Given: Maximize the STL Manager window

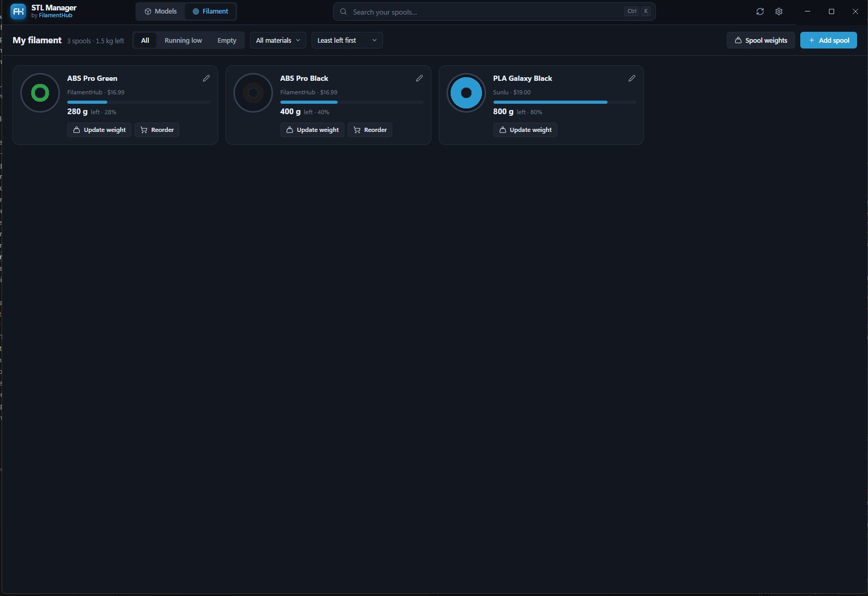Looking at the screenshot, I should (832, 11).
